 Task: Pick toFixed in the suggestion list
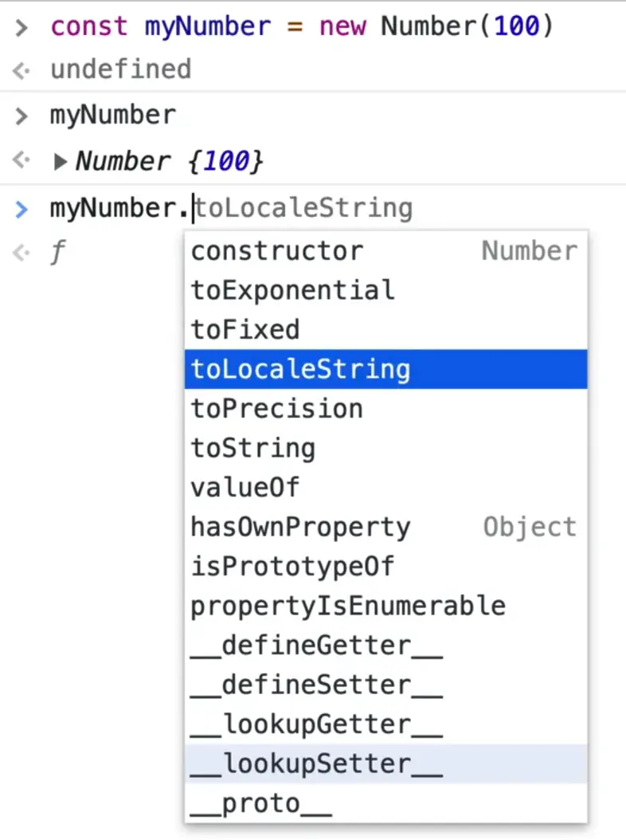pyautogui.click(x=245, y=330)
